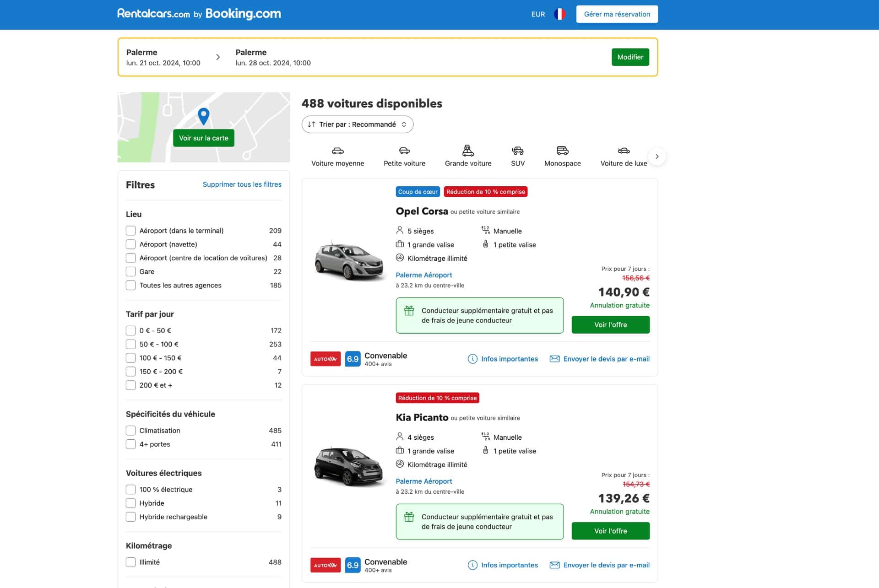879x588 pixels.
Task: Click the Autovia logo on Opel Corsa card
Action: coord(326,359)
